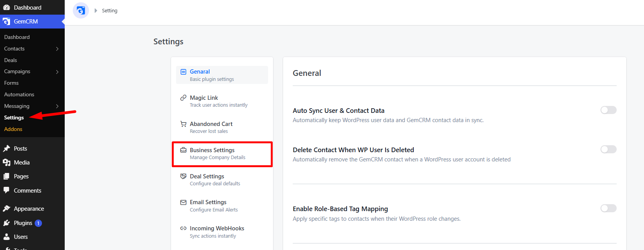The image size is (644, 250).
Task: Click the breadcrumb arrow before Setting
Action: point(96,11)
